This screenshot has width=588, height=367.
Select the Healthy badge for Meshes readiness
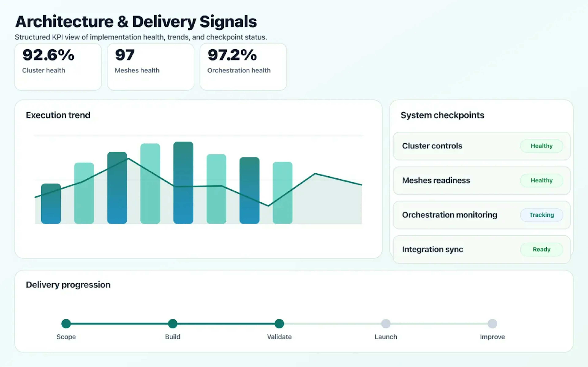(x=541, y=180)
